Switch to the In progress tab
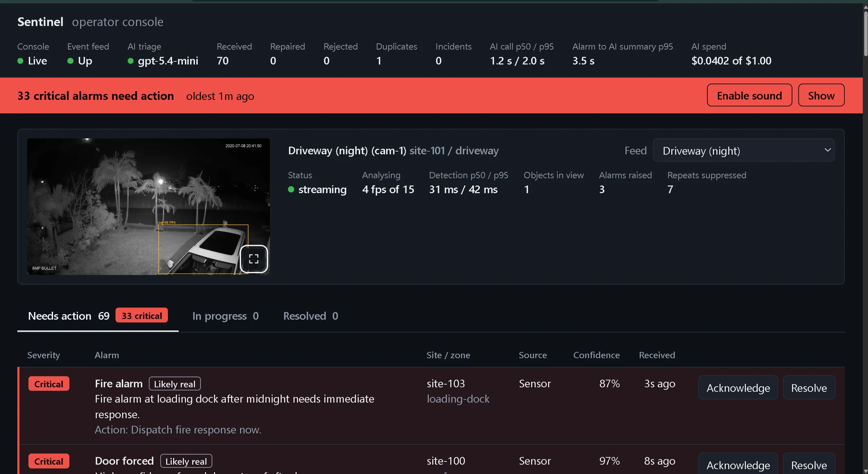868x474 pixels. (225, 316)
